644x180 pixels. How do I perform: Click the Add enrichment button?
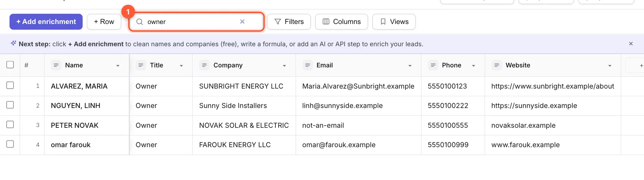click(x=46, y=22)
